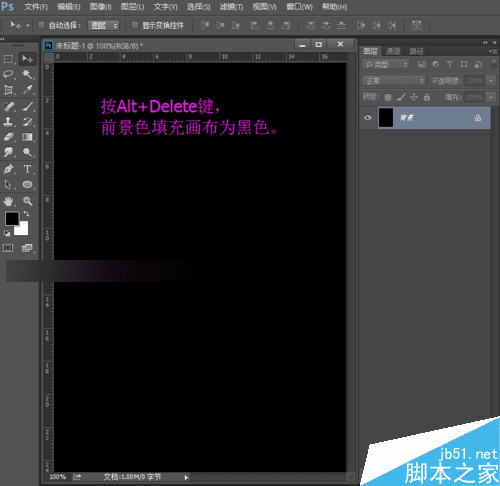The width and height of the screenshot is (500, 486).
Task: Toggle adjustment layer filter icon
Action: [436, 64]
